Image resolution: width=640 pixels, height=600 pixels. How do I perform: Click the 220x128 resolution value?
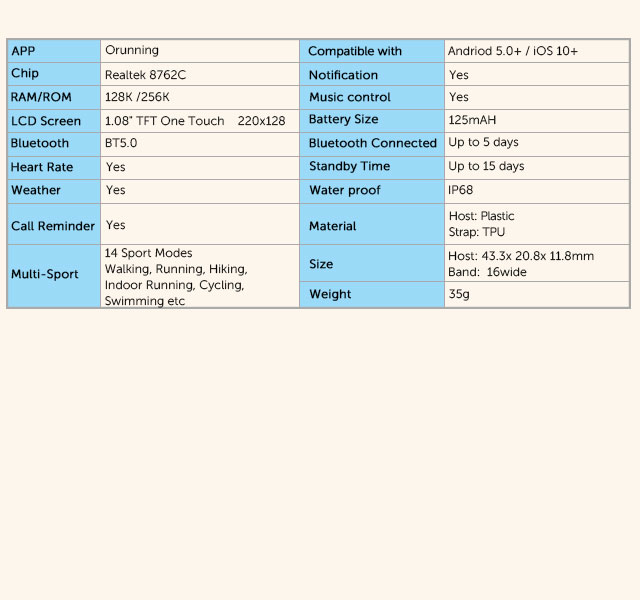tap(261, 121)
